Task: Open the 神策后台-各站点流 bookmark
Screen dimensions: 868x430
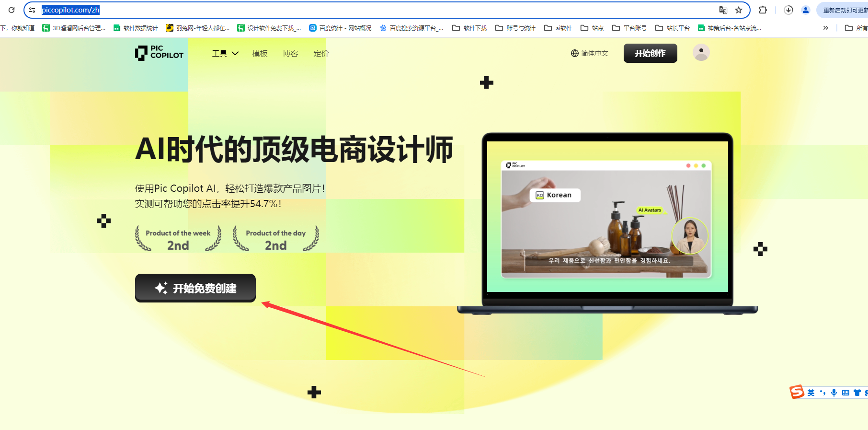Action: pyautogui.click(x=730, y=28)
